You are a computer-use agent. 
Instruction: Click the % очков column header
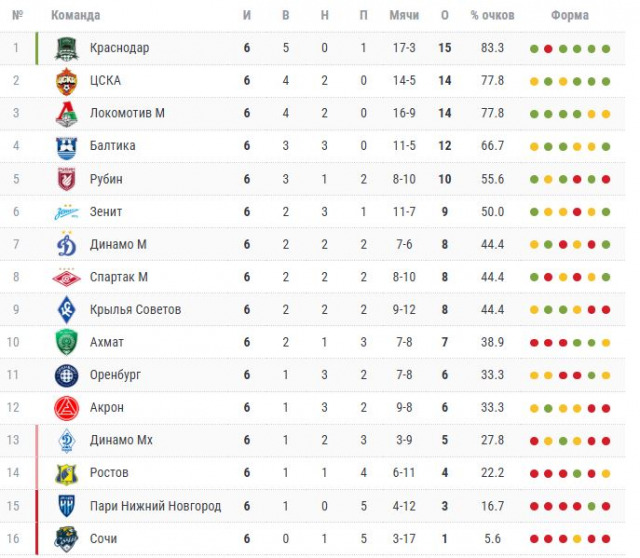pyautogui.click(x=491, y=16)
